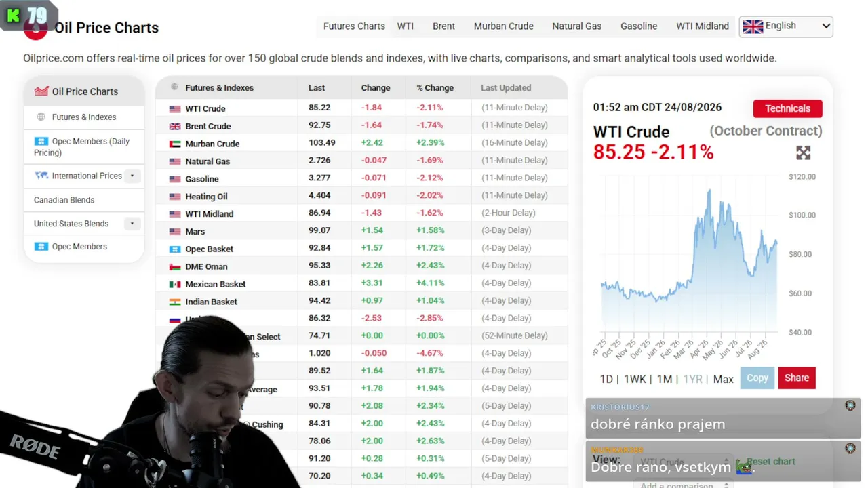Expand the International Prices submenu arrow
The height and width of the screenshot is (488, 868).
click(x=132, y=176)
